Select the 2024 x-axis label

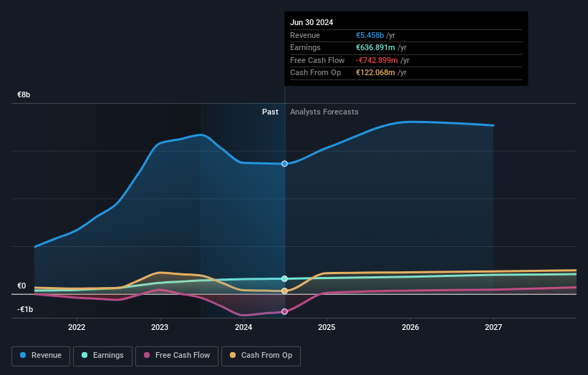[244, 328]
